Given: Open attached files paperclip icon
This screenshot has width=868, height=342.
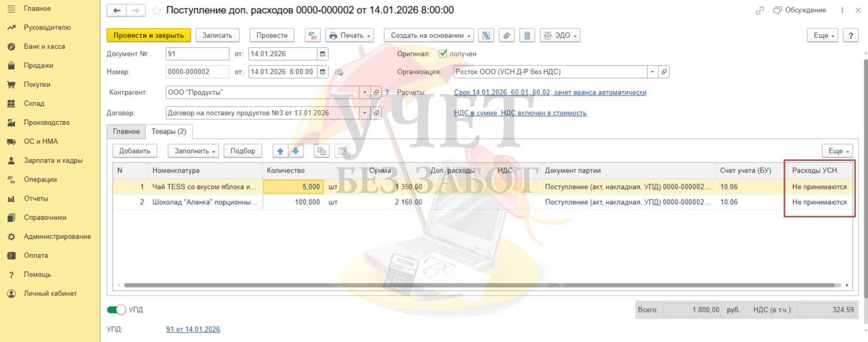Looking at the screenshot, I should [x=506, y=35].
